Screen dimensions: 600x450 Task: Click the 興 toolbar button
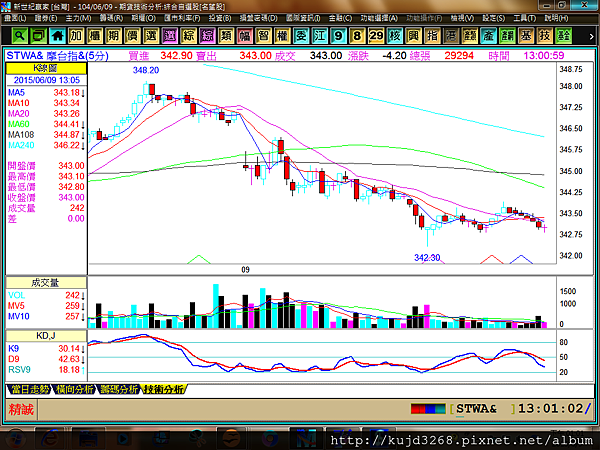point(413,36)
